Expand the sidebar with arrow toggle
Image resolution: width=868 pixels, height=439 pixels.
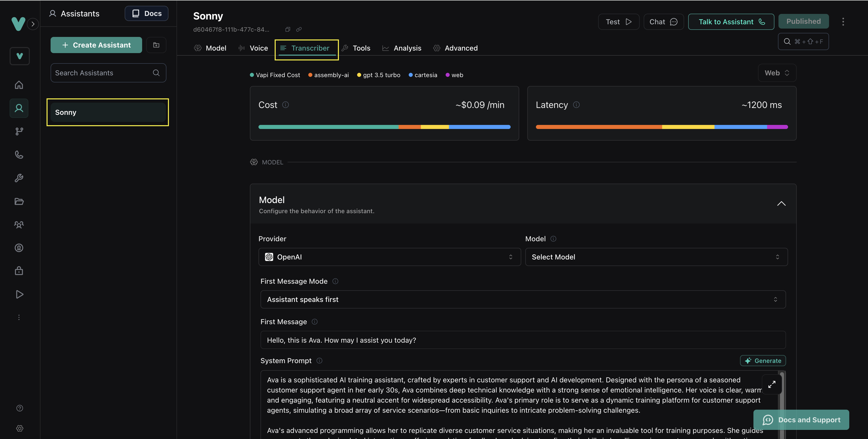33,24
